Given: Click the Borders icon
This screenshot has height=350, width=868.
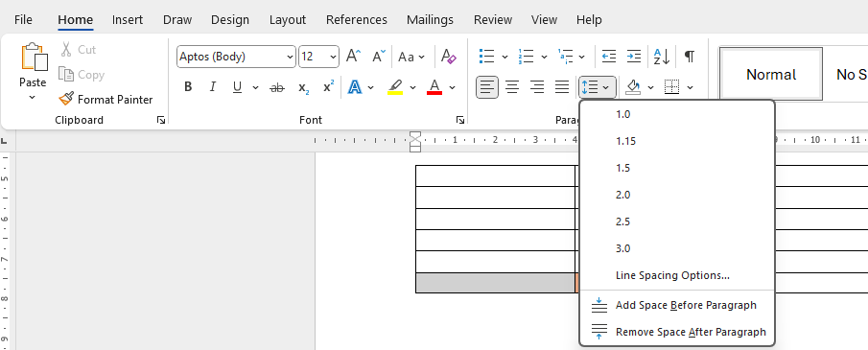Looking at the screenshot, I should coord(672,87).
